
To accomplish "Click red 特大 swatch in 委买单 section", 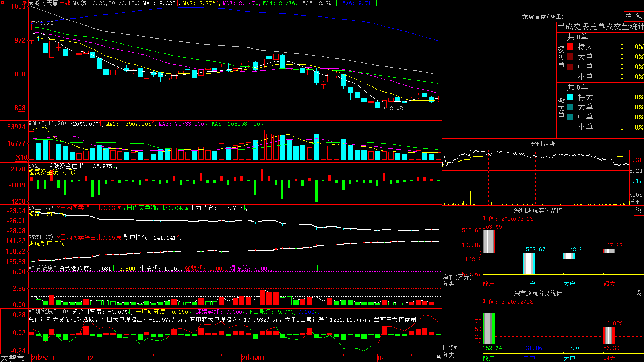I will coord(570,47).
